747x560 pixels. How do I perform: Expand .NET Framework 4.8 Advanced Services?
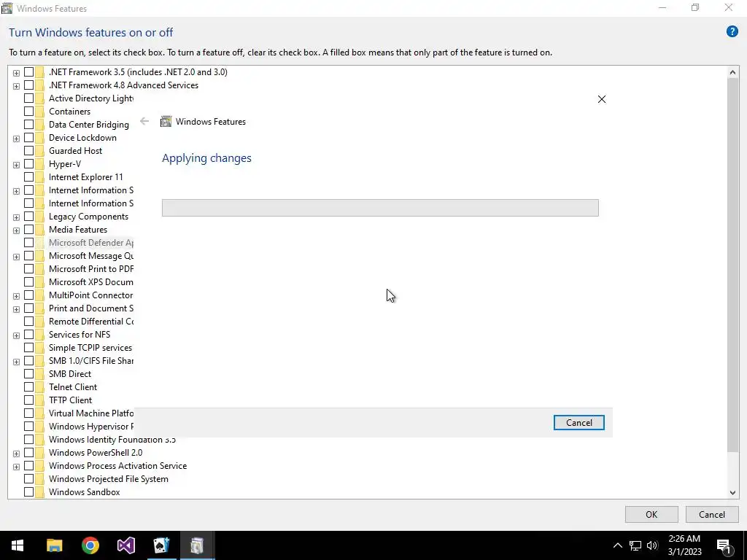16,86
